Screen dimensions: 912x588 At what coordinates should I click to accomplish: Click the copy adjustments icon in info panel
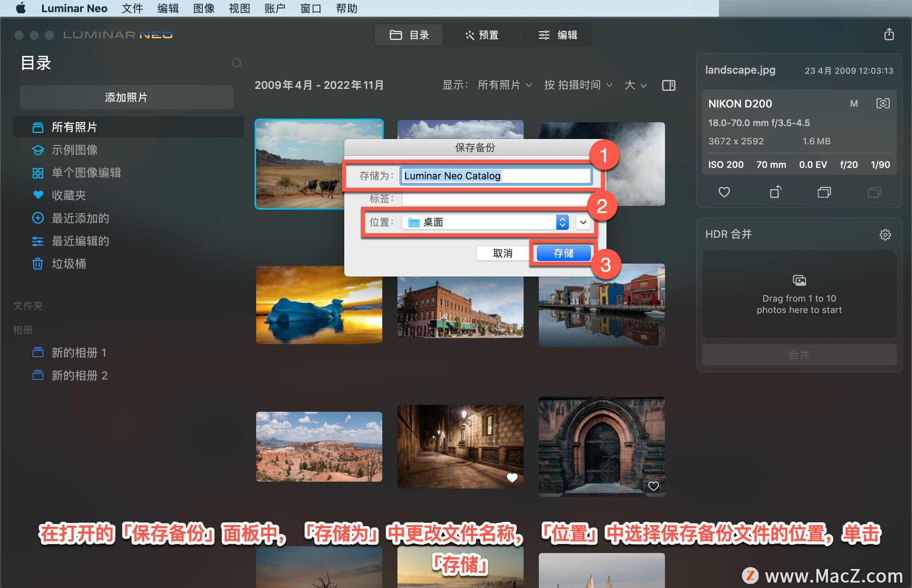pyautogui.click(x=824, y=192)
